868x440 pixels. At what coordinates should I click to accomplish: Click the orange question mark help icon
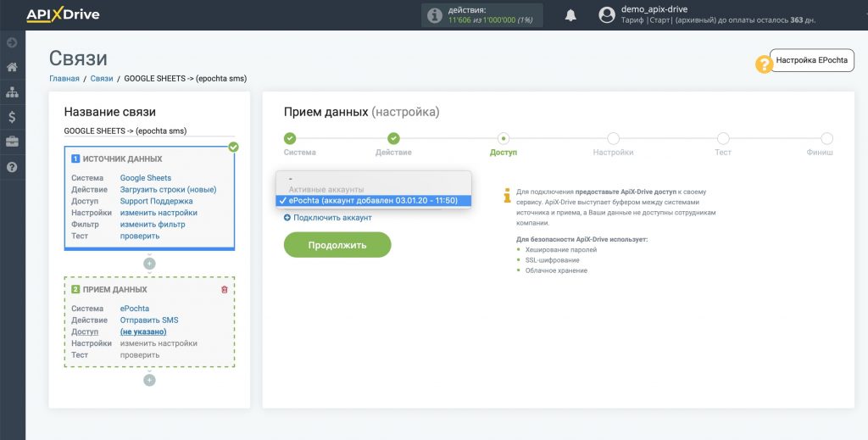pyautogui.click(x=764, y=64)
